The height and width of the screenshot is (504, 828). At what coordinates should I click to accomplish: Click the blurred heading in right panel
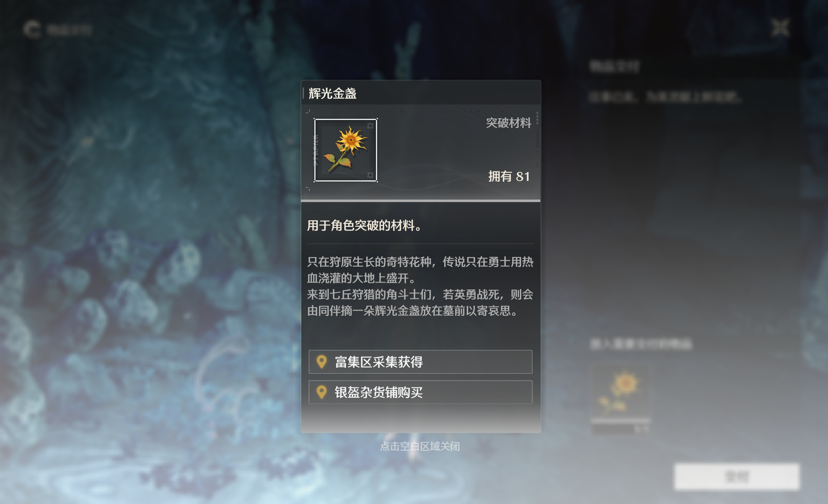coord(615,67)
